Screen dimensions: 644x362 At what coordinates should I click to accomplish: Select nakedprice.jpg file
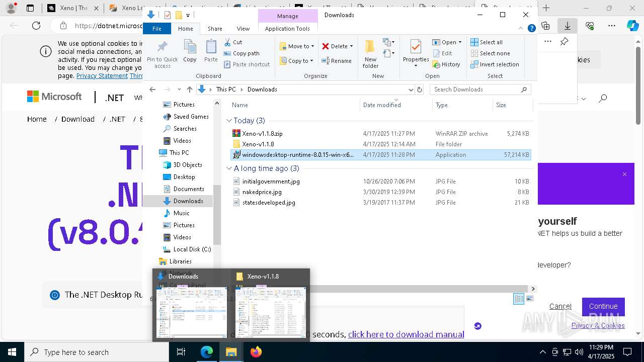pyautogui.click(x=262, y=192)
